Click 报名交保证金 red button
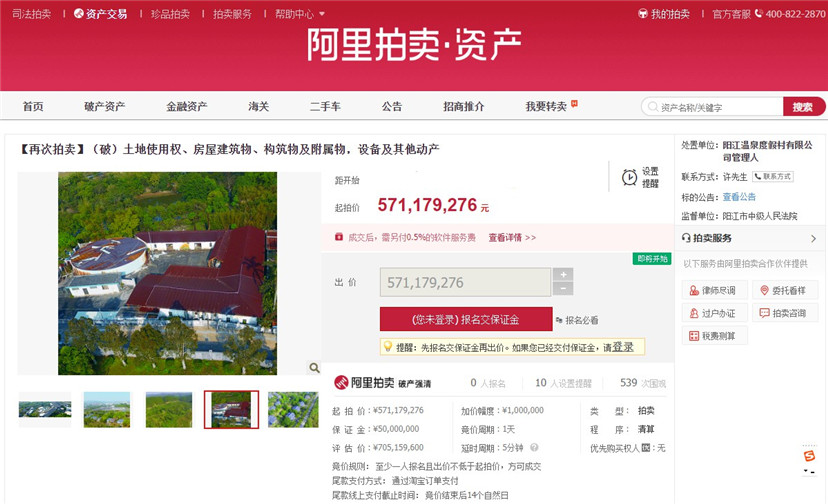 pos(466,320)
